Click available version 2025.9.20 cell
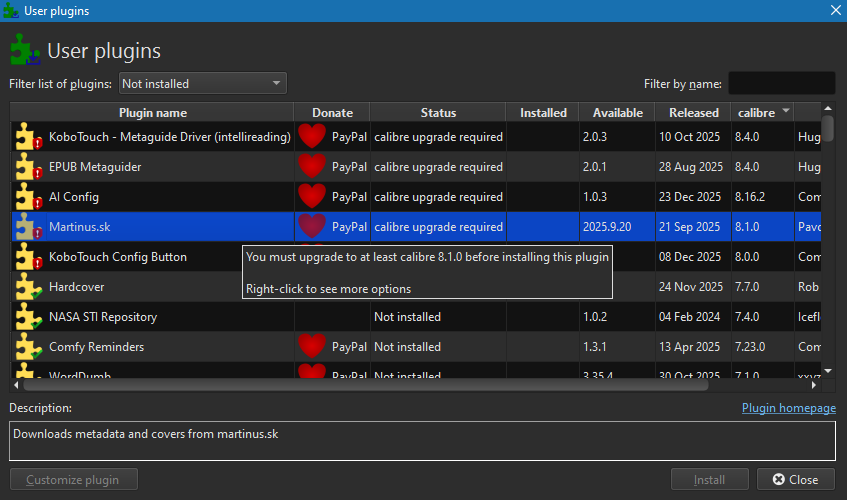This screenshot has height=500, width=847. [607, 227]
